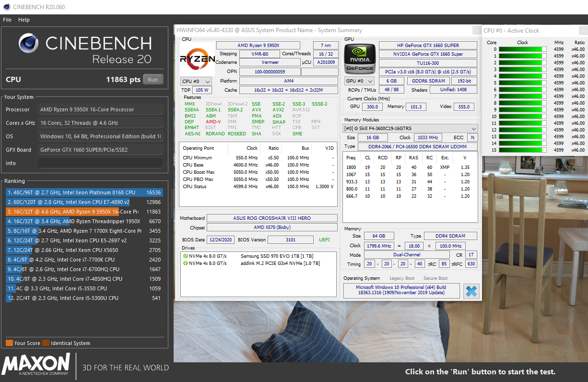Click the green check icon beside Samsung SSD 970 EVO
This screenshot has width=588, height=382.
click(x=185, y=256)
